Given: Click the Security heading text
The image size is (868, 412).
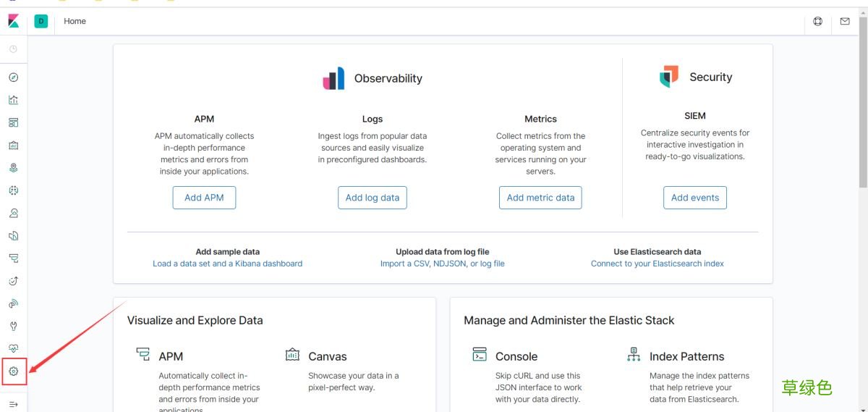Looking at the screenshot, I should pyautogui.click(x=710, y=77).
